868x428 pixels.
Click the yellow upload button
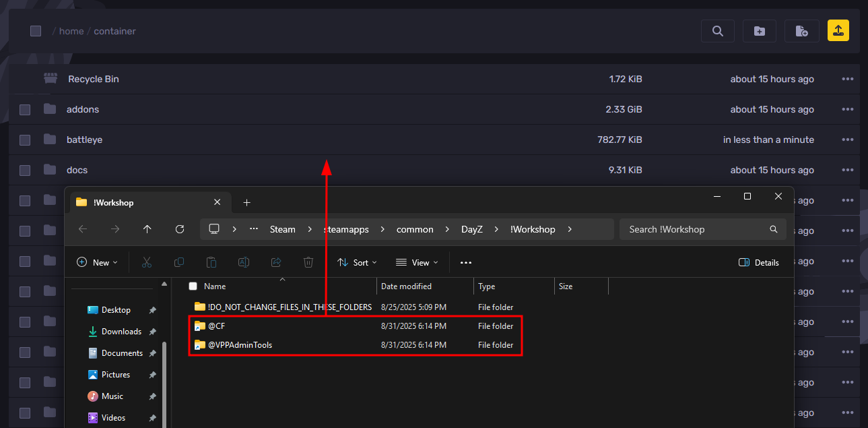click(x=838, y=31)
